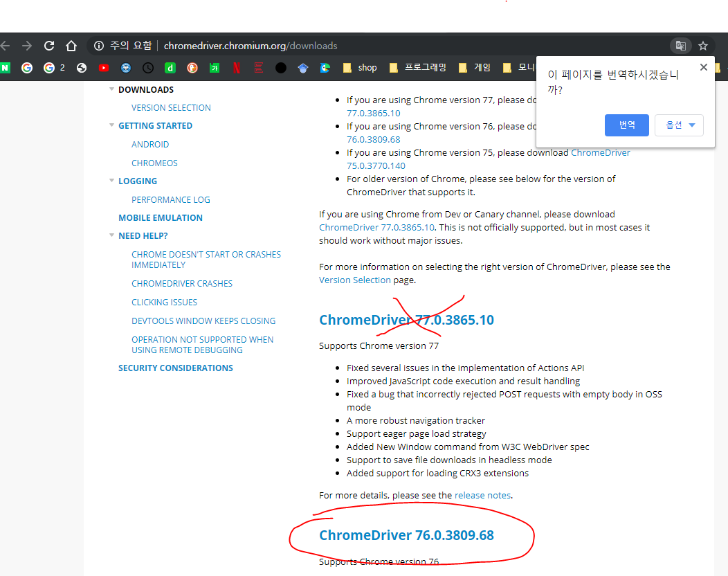Close the translate popup
The image size is (728, 576).
click(703, 67)
